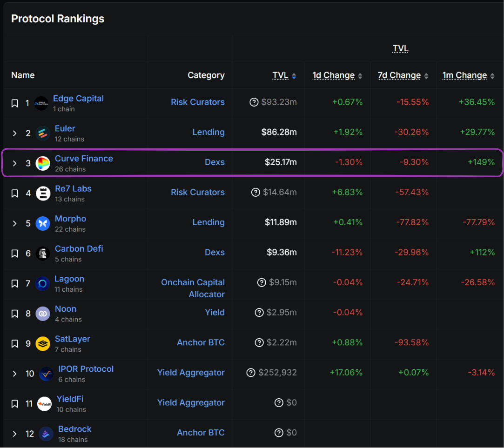The height and width of the screenshot is (448, 504).
Task: Open the Morpho protocol link
Action: (x=70, y=219)
